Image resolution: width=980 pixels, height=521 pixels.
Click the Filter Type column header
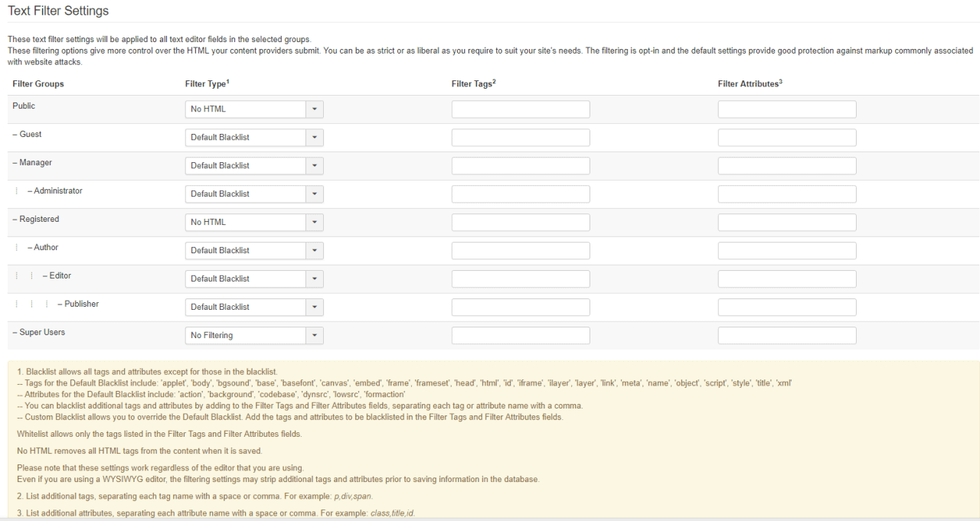click(x=207, y=83)
